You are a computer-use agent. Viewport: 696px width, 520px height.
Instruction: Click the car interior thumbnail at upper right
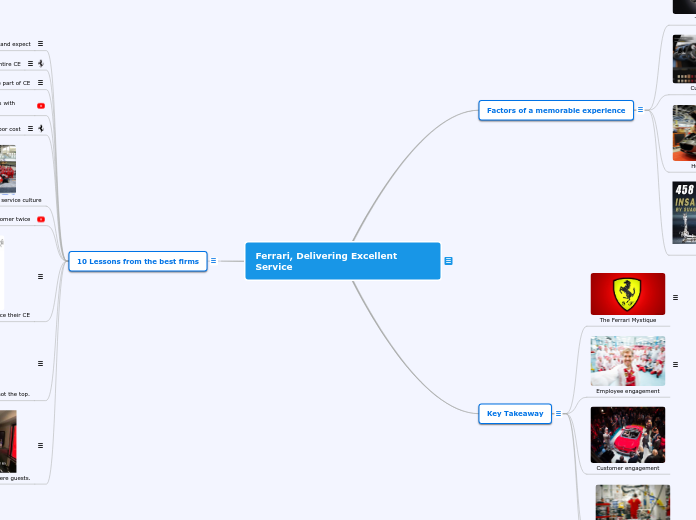point(684,59)
